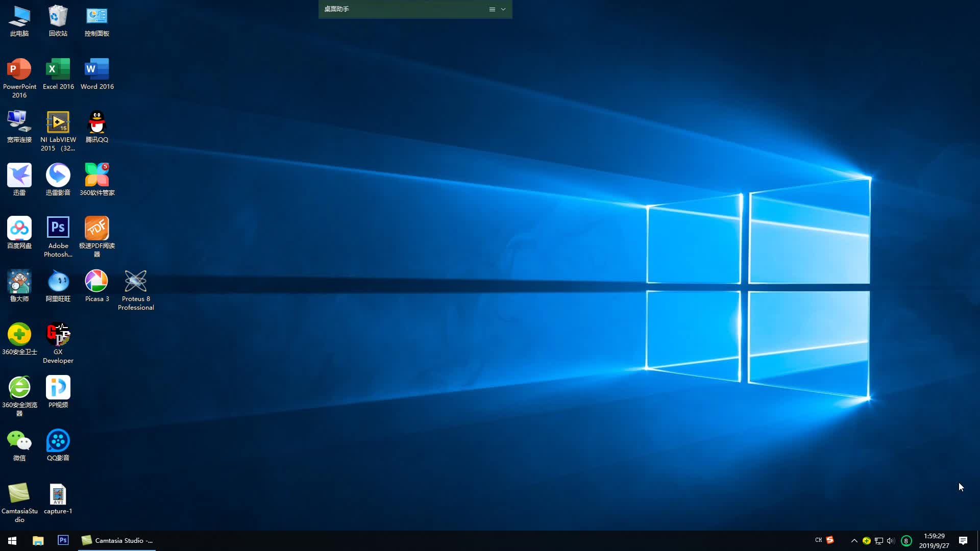The width and height of the screenshot is (980, 551).
Task: Select the 360软件管家 icon
Action: click(97, 180)
